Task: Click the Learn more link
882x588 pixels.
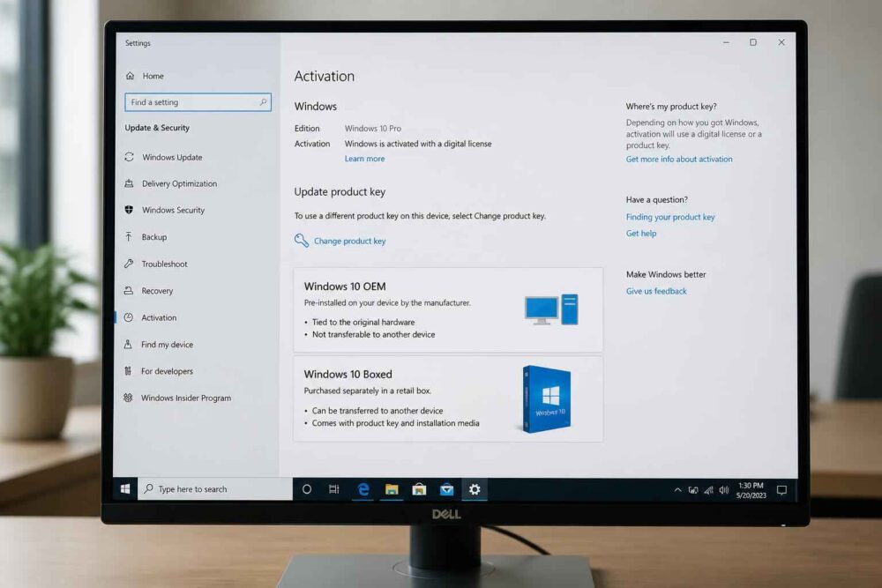Action: 364,159
